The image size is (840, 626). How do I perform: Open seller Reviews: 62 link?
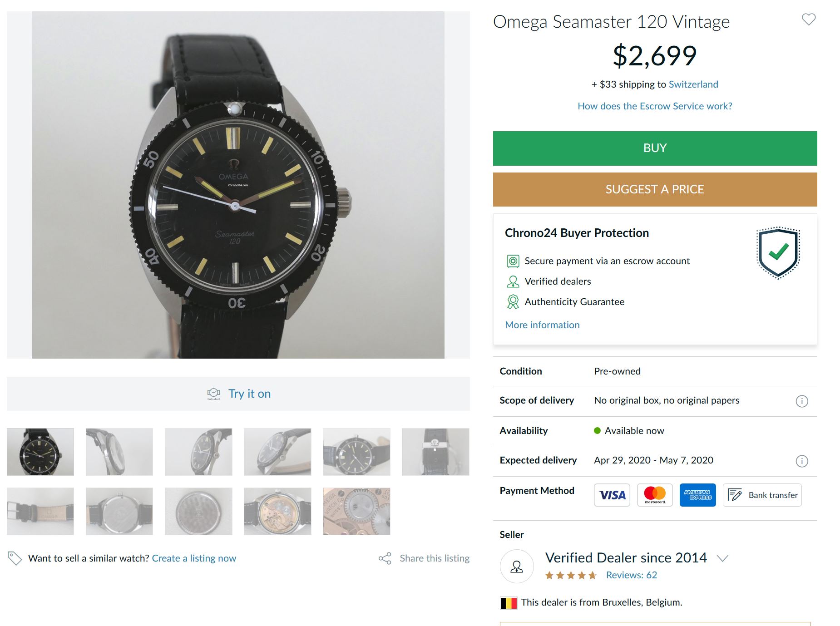pos(632,575)
